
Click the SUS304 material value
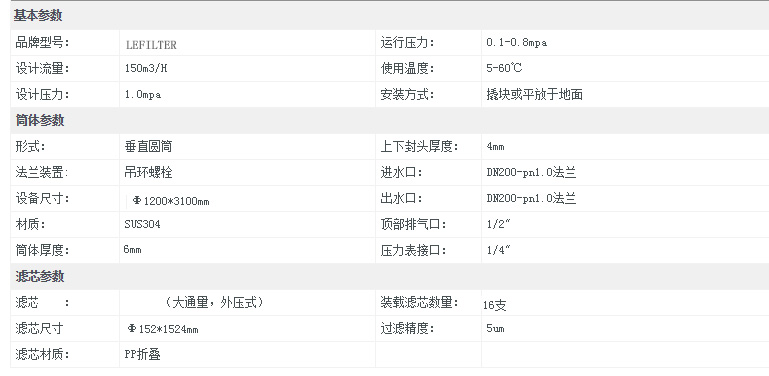point(142,224)
